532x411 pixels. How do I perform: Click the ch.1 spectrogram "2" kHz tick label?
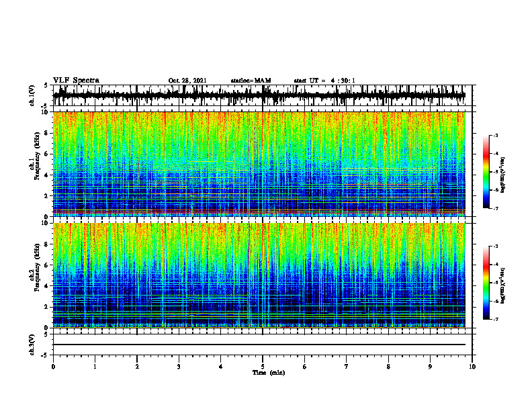click(x=48, y=195)
